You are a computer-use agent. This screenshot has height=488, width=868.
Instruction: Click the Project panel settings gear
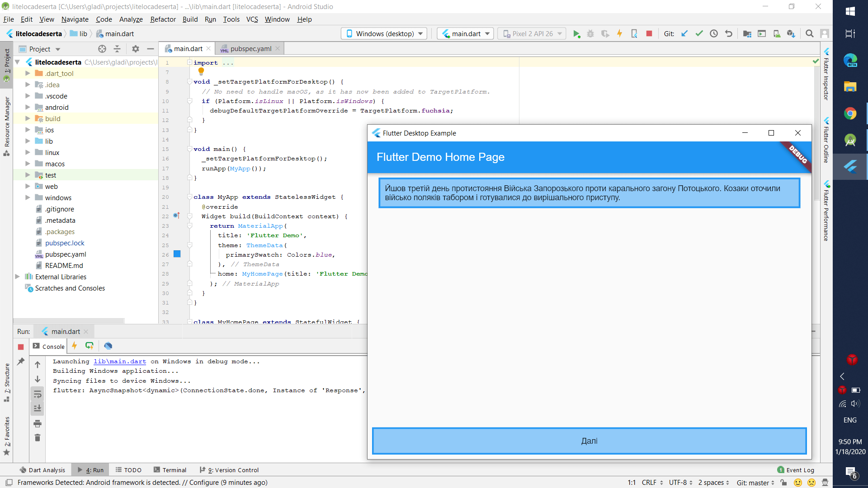[135, 49]
